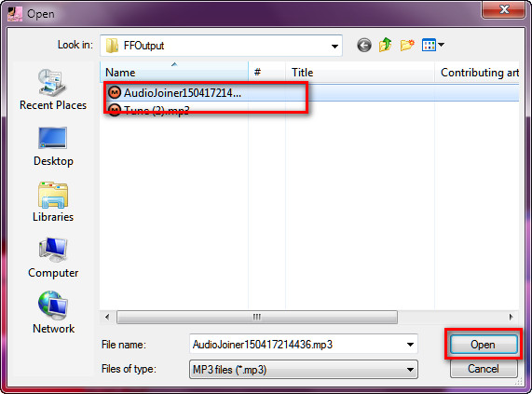Image resolution: width=532 pixels, height=394 pixels.
Task: Sort by the Title column header
Action: click(x=360, y=73)
